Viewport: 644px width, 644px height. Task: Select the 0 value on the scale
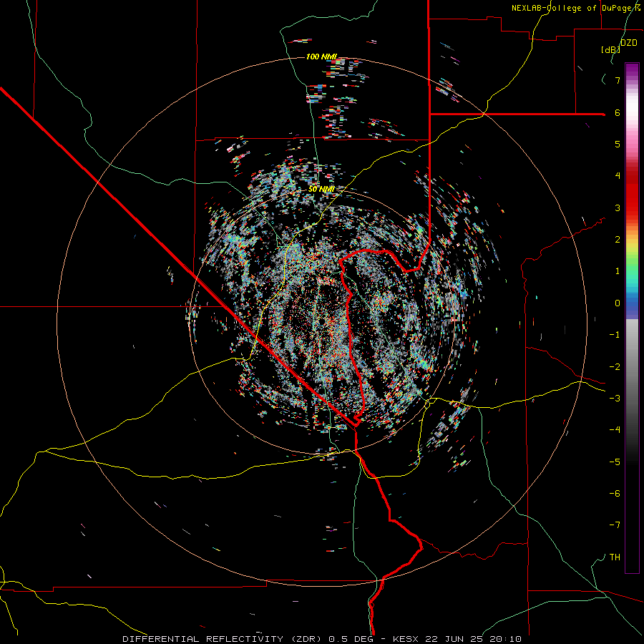click(x=618, y=303)
